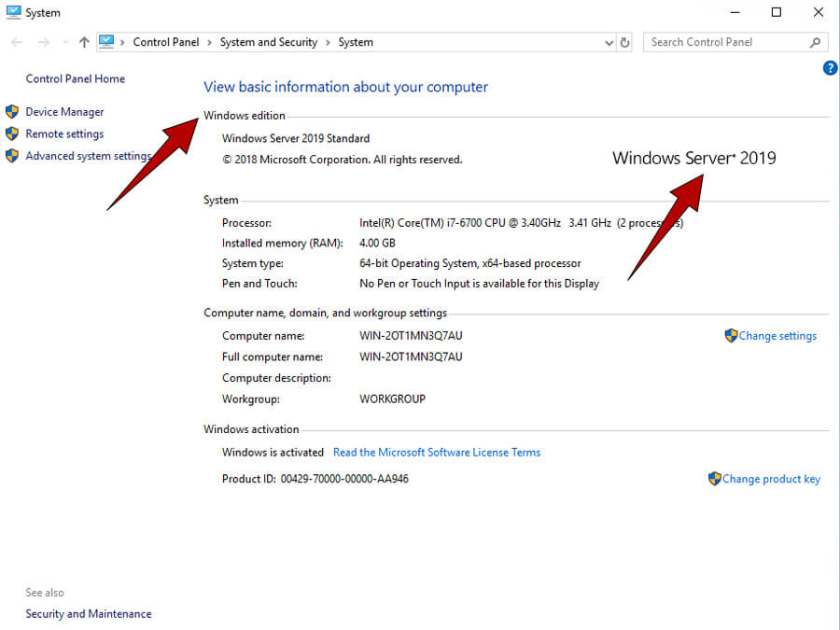The height and width of the screenshot is (630, 840).
Task: Click the 2018 Microsoft Corporation copyright text
Action: [x=342, y=160]
